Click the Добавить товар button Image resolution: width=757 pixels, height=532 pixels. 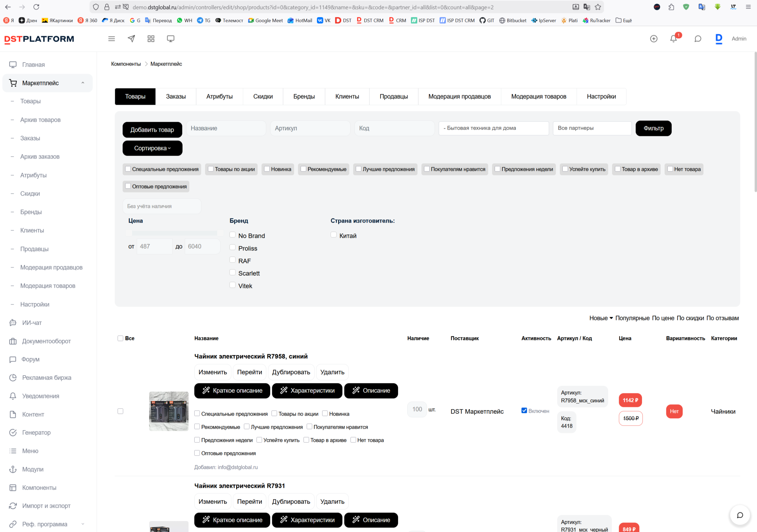coord(152,130)
